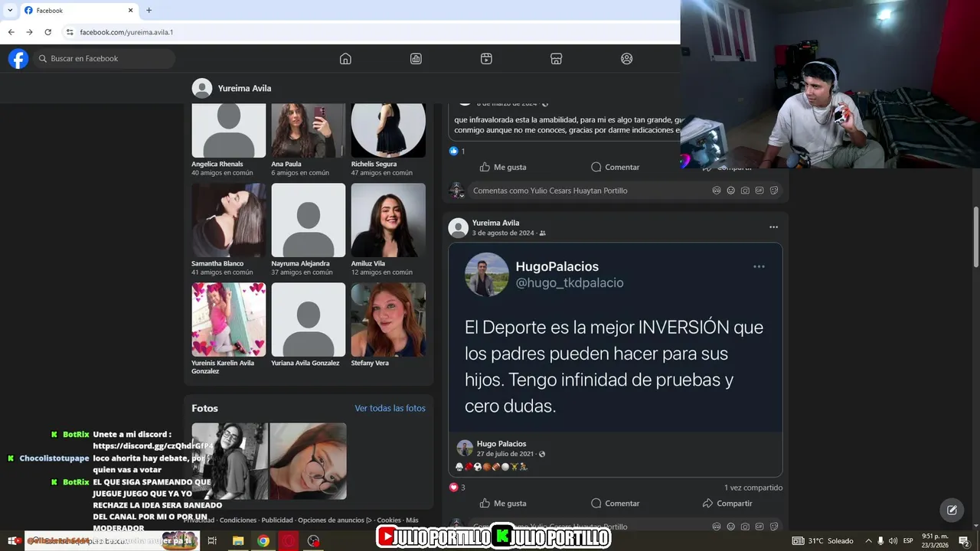The height and width of the screenshot is (551, 980).
Task: Open Hugo Palacios original post author link
Action: [x=501, y=444]
